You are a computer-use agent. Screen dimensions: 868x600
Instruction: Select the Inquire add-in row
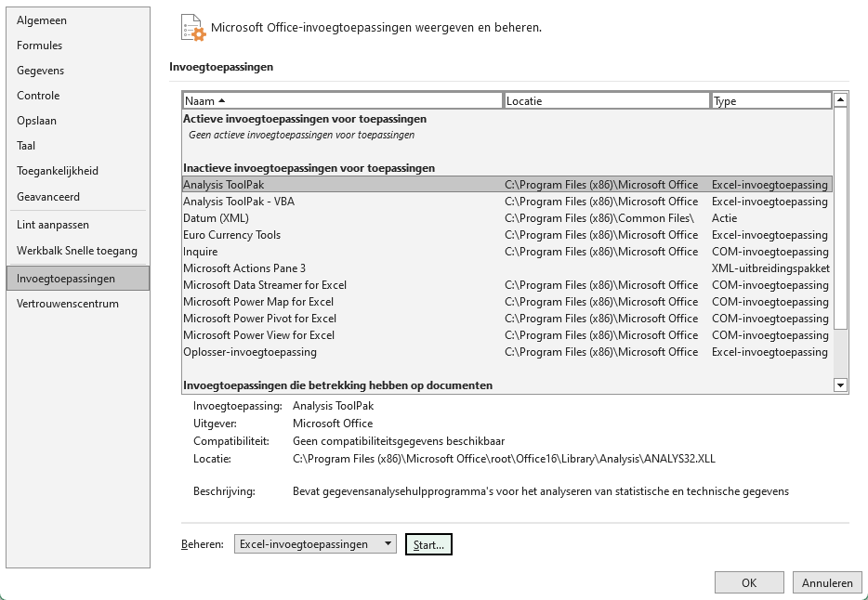(507, 252)
